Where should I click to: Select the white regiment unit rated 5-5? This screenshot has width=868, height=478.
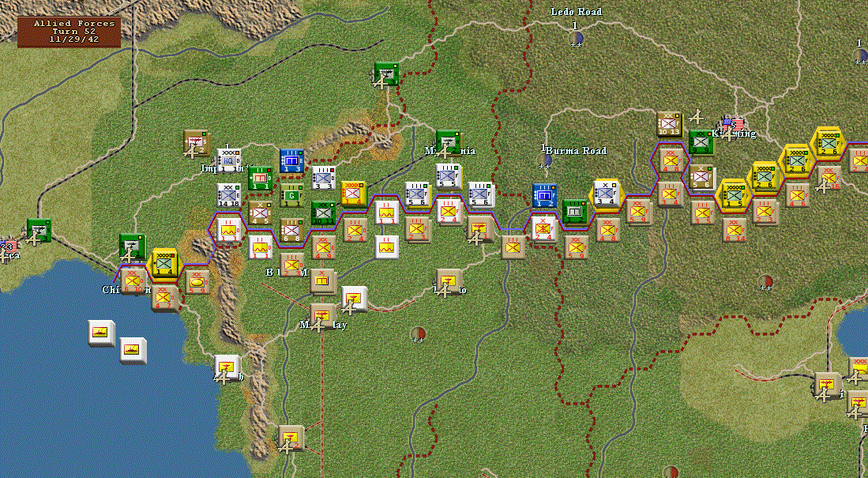point(447,176)
